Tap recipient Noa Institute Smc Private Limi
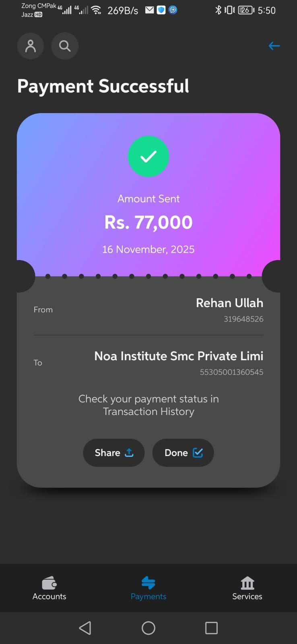 [x=179, y=356]
